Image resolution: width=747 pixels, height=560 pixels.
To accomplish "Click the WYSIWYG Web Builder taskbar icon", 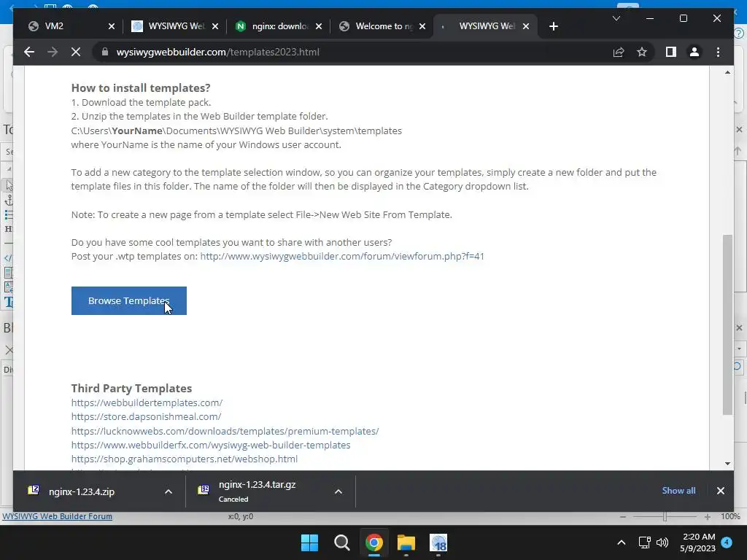I will pos(438,542).
